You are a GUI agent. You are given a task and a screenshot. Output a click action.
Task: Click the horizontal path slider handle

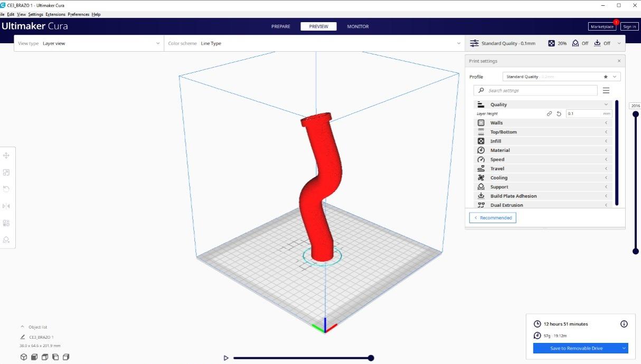(x=371, y=358)
